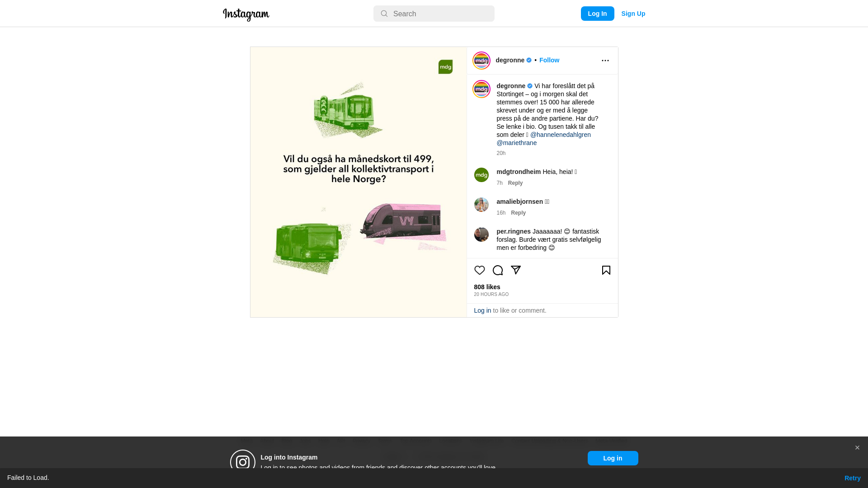The width and height of the screenshot is (868, 488).
Task: Save post with bookmark icon
Action: click(x=606, y=270)
